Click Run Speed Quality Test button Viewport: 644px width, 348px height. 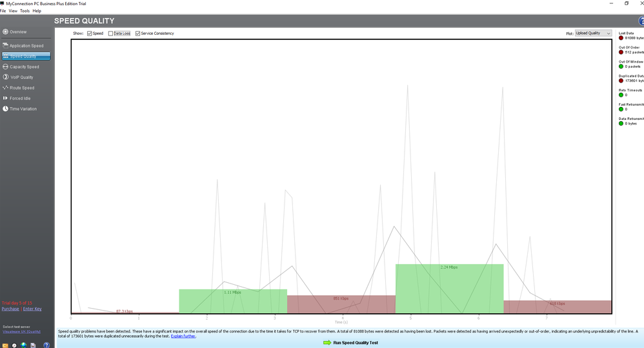(351, 343)
